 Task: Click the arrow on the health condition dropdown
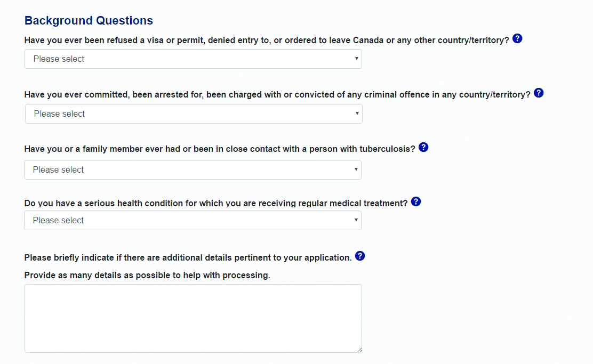356,220
